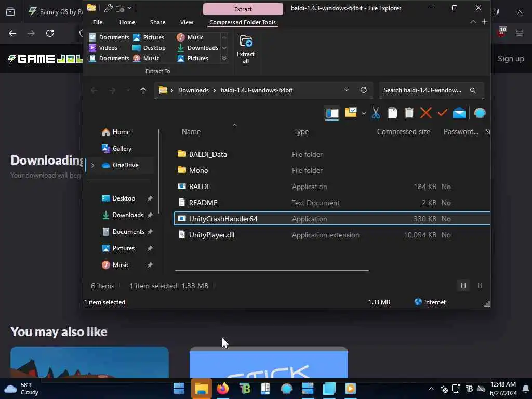Click the Extract all button
The image size is (532, 399).
tap(246, 49)
